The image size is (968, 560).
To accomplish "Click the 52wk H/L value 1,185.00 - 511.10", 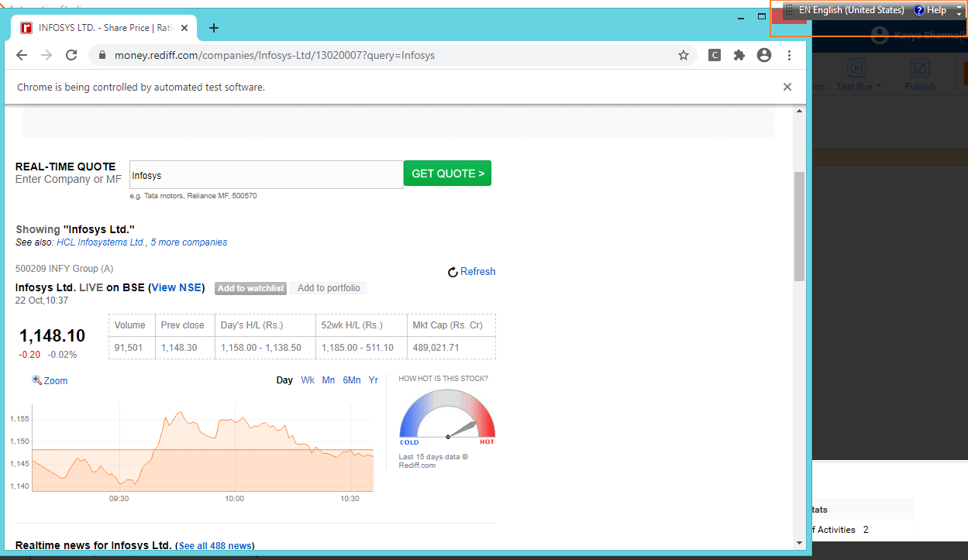I will pos(357,348).
